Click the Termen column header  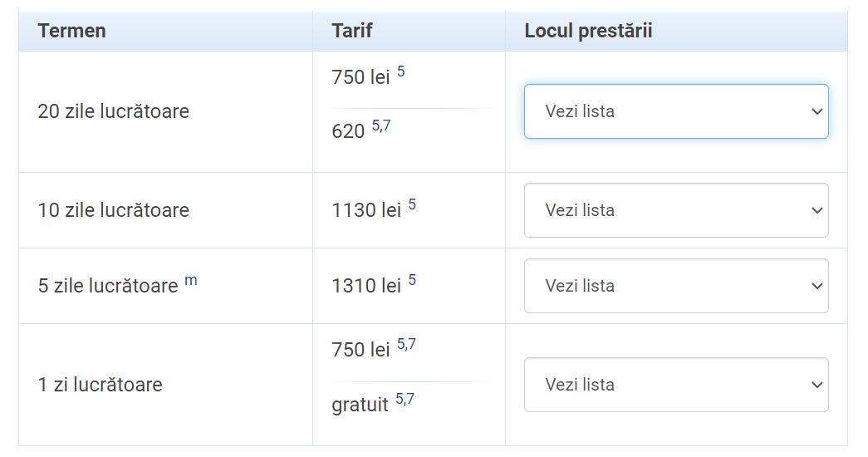click(x=72, y=31)
